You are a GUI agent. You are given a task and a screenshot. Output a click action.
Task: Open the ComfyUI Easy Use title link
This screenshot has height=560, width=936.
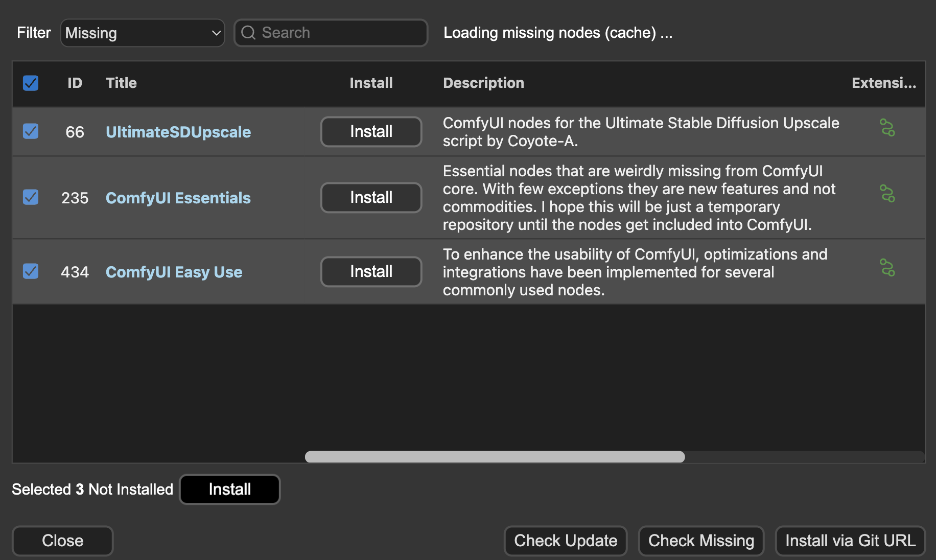click(x=174, y=272)
